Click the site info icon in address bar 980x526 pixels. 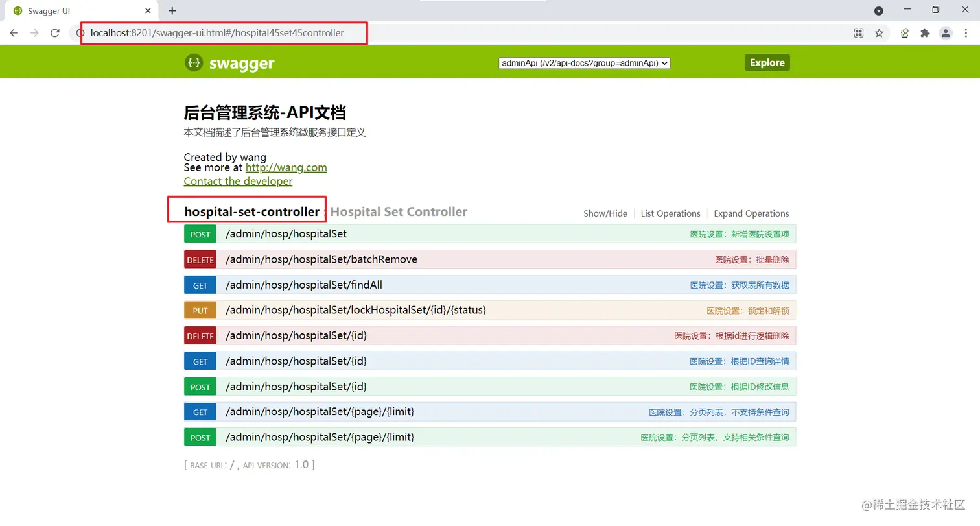coord(81,33)
